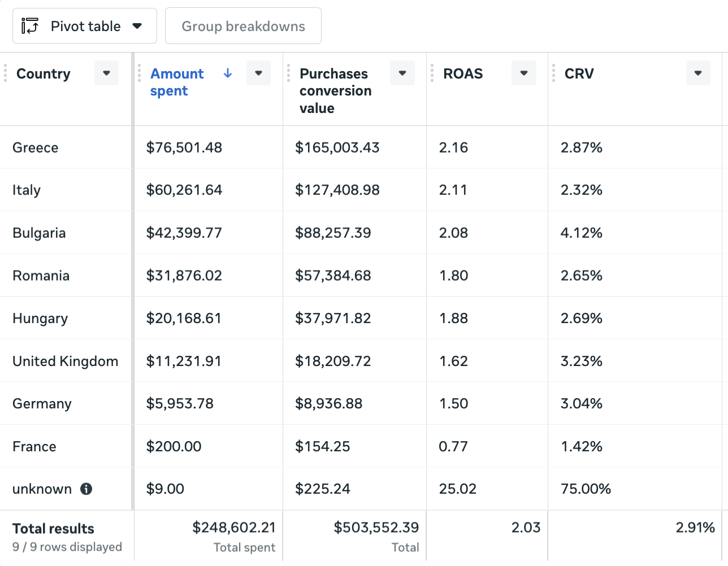This screenshot has height=566, width=728.
Task: Click the Group breakdowns button
Action: click(243, 26)
